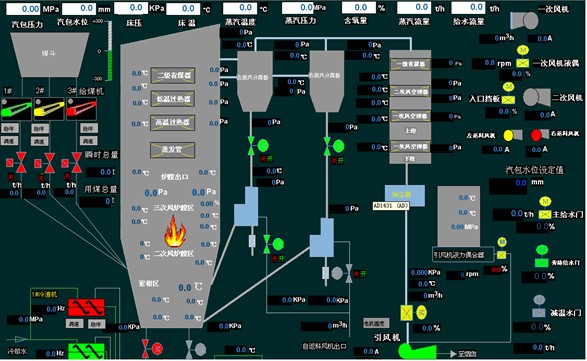Viewport: 587px width, 361px height.
Task: Select the green 1# coal feeder icon
Action: click(x=16, y=109)
